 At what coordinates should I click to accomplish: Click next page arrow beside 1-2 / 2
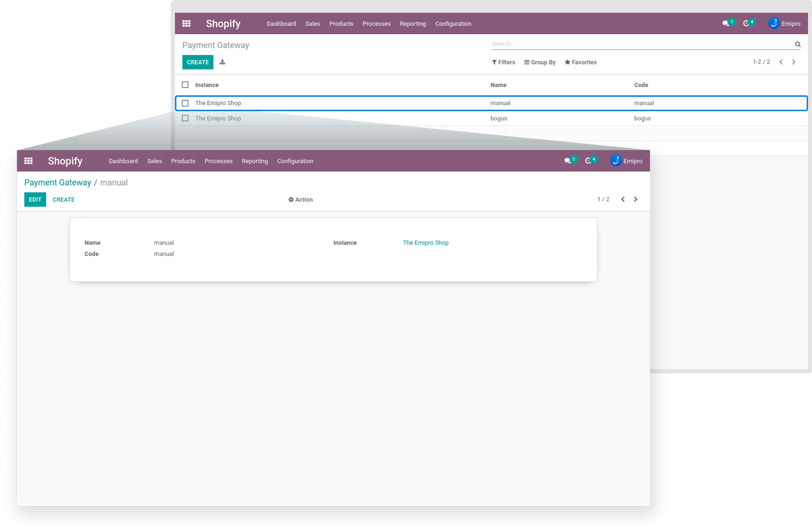(x=794, y=62)
